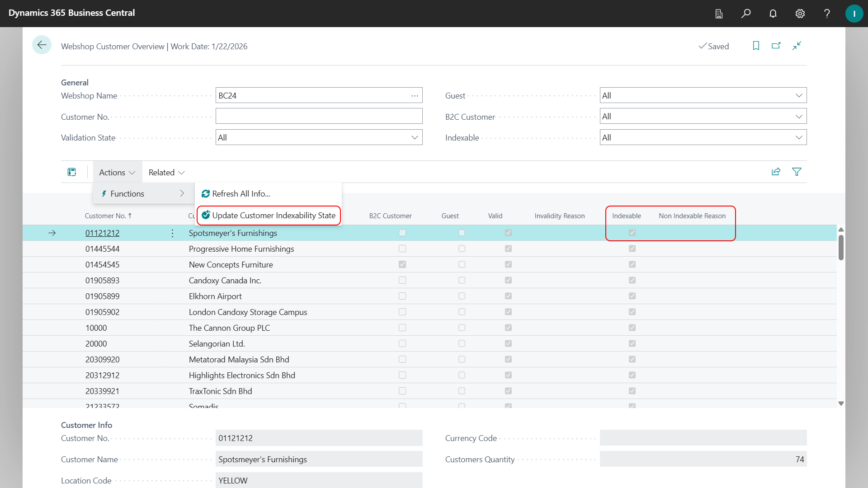The height and width of the screenshot is (488, 868).
Task: Click the list scrollbar thumb
Action: pyautogui.click(x=841, y=248)
